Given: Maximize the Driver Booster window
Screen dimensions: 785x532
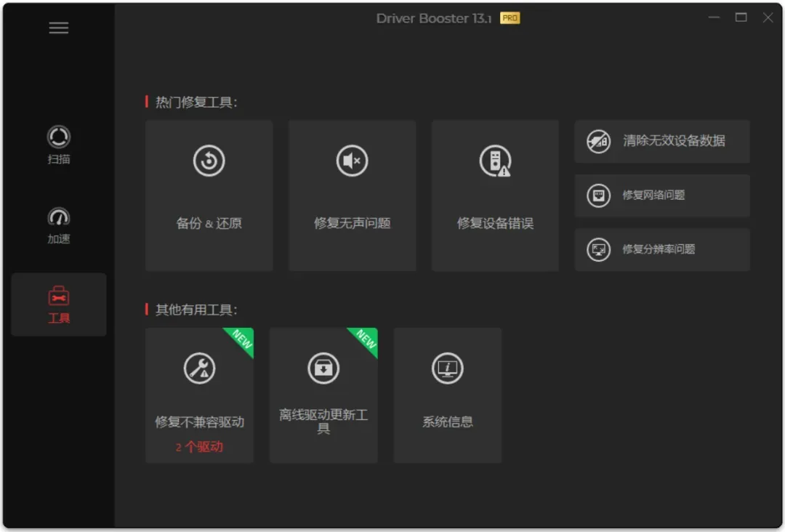Looking at the screenshot, I should point(741,17).
